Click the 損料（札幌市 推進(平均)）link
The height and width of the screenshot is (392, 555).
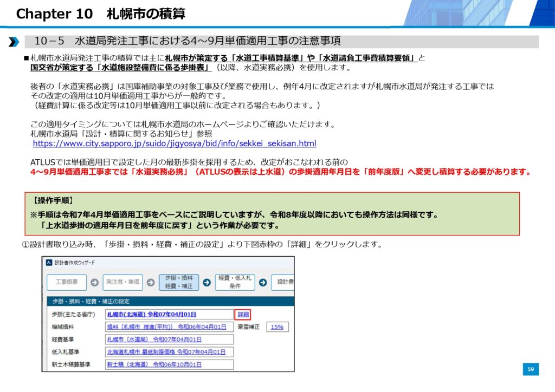pos(166,327)
